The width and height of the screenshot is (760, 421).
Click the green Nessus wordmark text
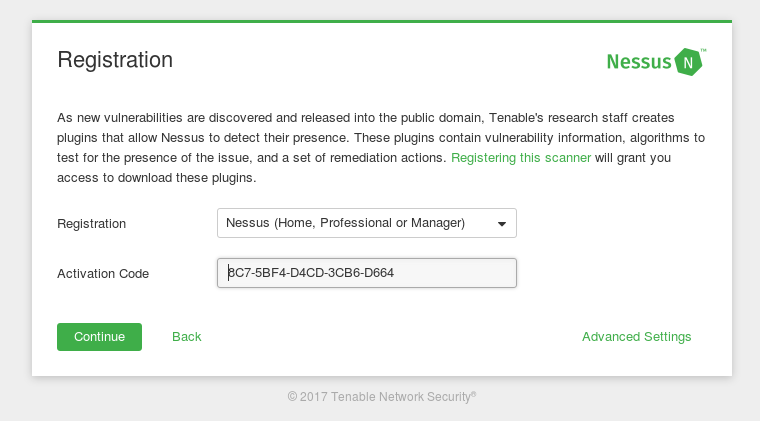tap(639, 62)
